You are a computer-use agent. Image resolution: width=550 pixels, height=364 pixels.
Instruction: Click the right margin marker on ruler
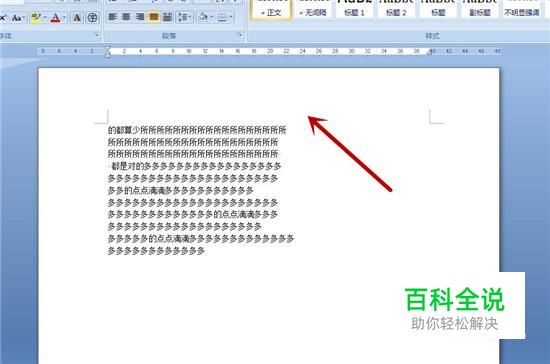point(429,52)
